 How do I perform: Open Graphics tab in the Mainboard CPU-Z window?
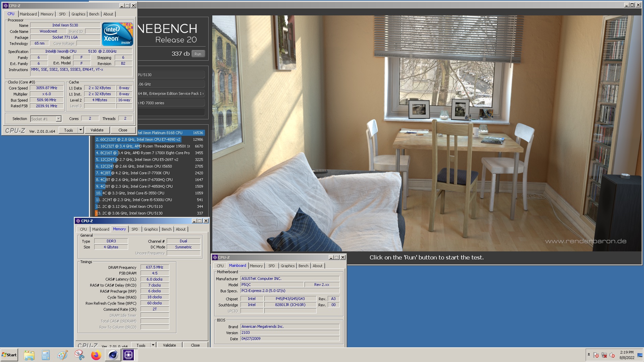[288, 266]
